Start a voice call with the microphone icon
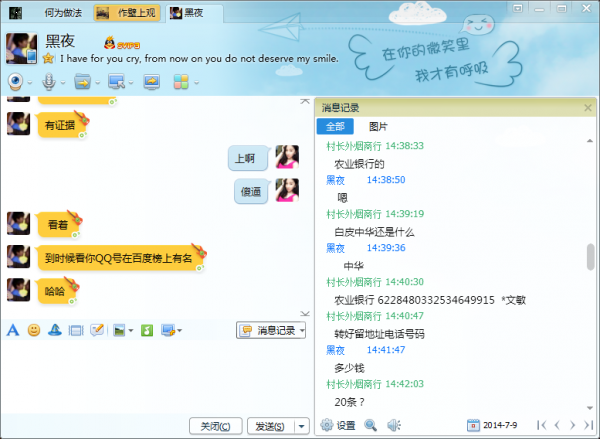This screenshot has height=439, width=600. (x=49, y=82)
